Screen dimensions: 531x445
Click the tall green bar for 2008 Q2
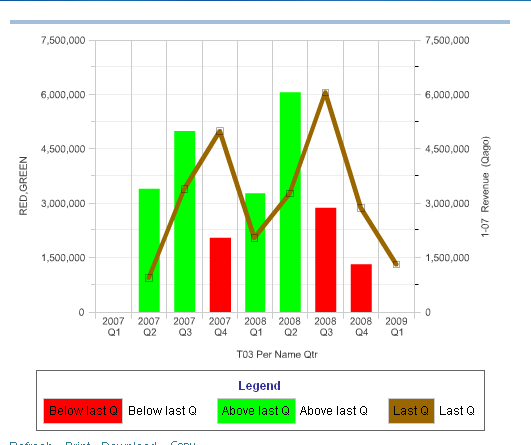[x=290, y=202]
